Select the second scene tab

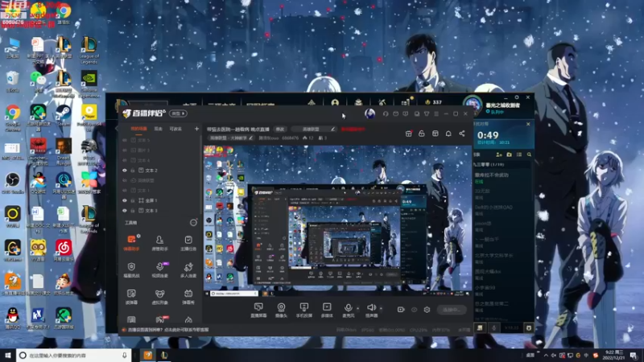tap(158, 129)
